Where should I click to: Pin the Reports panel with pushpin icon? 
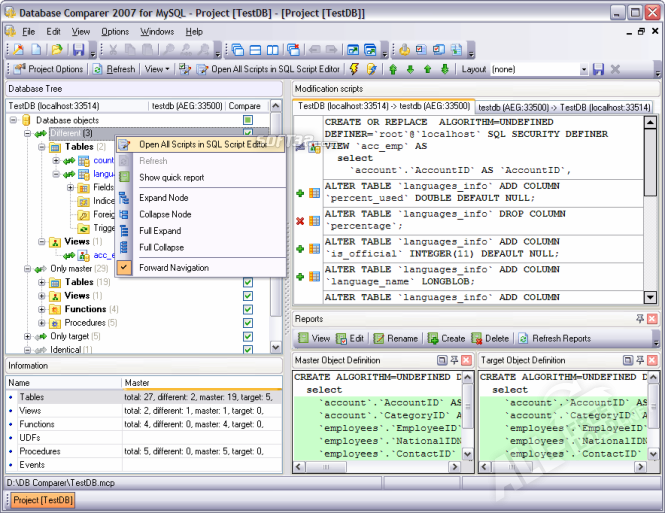pyautogui.click(x=640, y=319)
